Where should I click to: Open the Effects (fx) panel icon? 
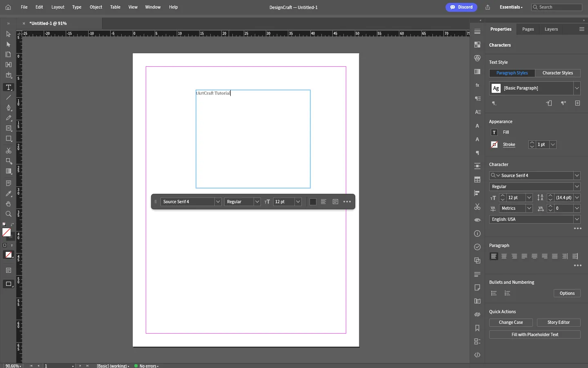pyautogui.click(x=478, y=85)
